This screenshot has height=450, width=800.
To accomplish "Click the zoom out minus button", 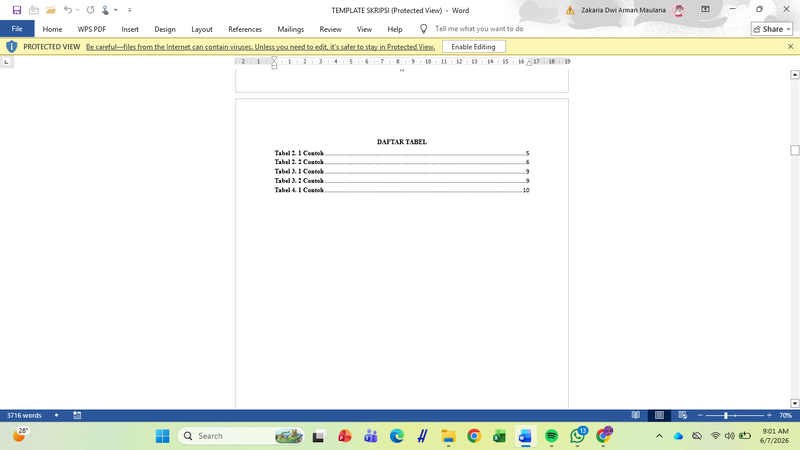I will (700, 415).
